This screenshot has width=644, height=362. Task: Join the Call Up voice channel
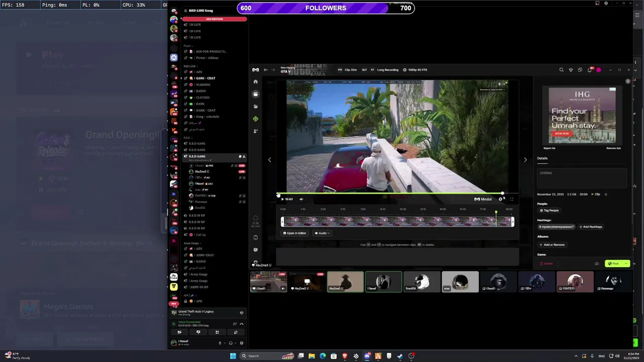(x=214, y=235)
